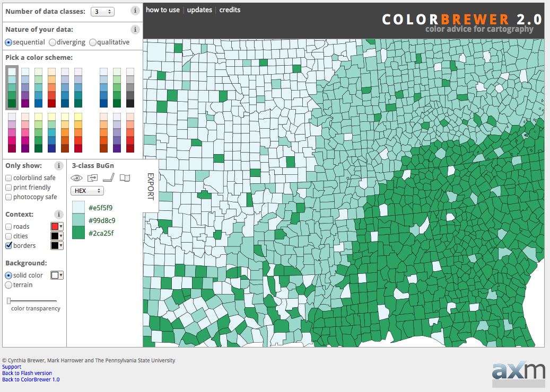Toggle the roads context checkbox
The image size is (550, 392).
(x=8, y=227)
